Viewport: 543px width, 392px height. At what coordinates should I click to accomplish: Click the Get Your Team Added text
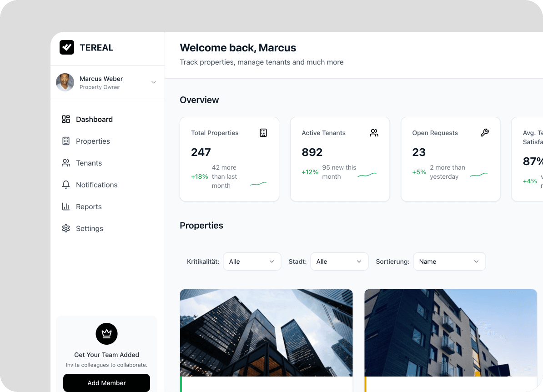pos(107,355)
